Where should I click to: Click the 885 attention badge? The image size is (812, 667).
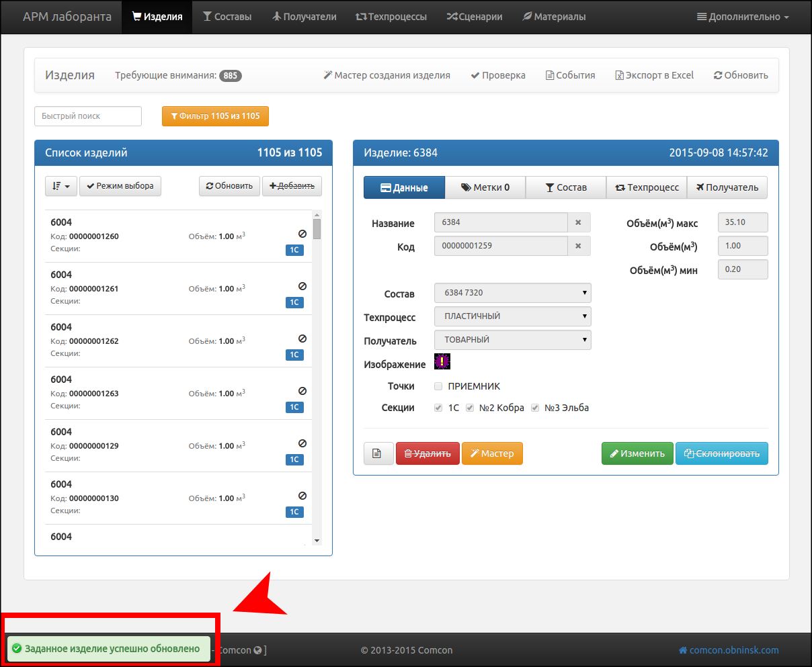tap(231, 76)
